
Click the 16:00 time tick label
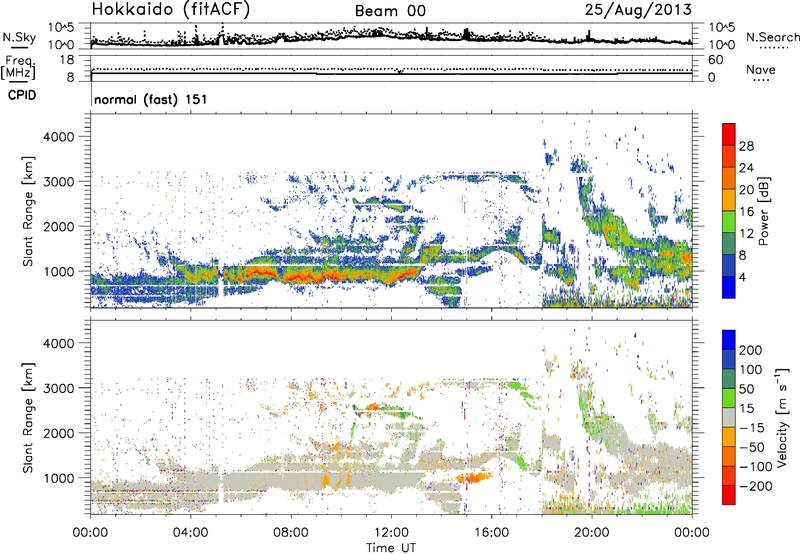[x=491, y=533]
